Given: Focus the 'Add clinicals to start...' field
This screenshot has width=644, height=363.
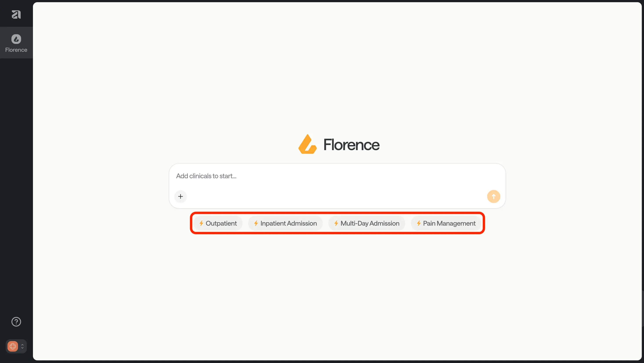Looking at the screenshot, I should (x=325, y=176).
